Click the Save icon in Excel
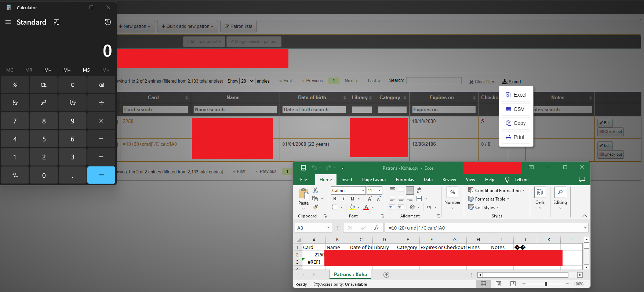 (303, 168)
